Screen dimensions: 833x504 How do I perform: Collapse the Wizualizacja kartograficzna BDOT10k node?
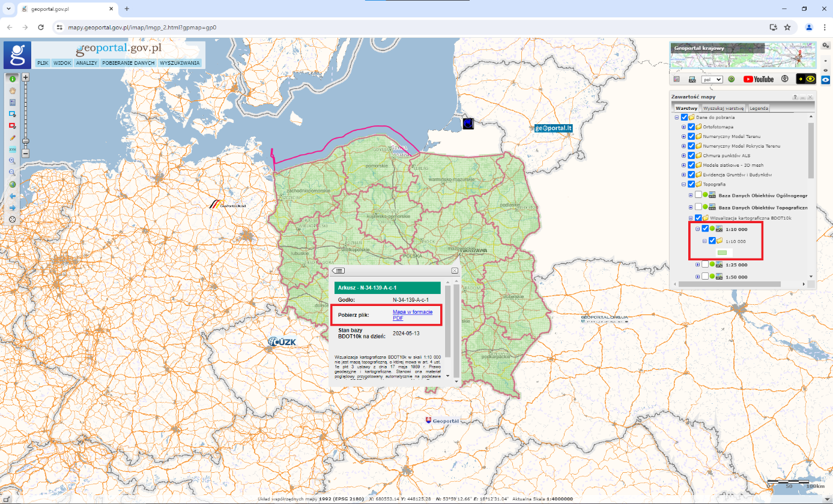click(x=690, y=218)
